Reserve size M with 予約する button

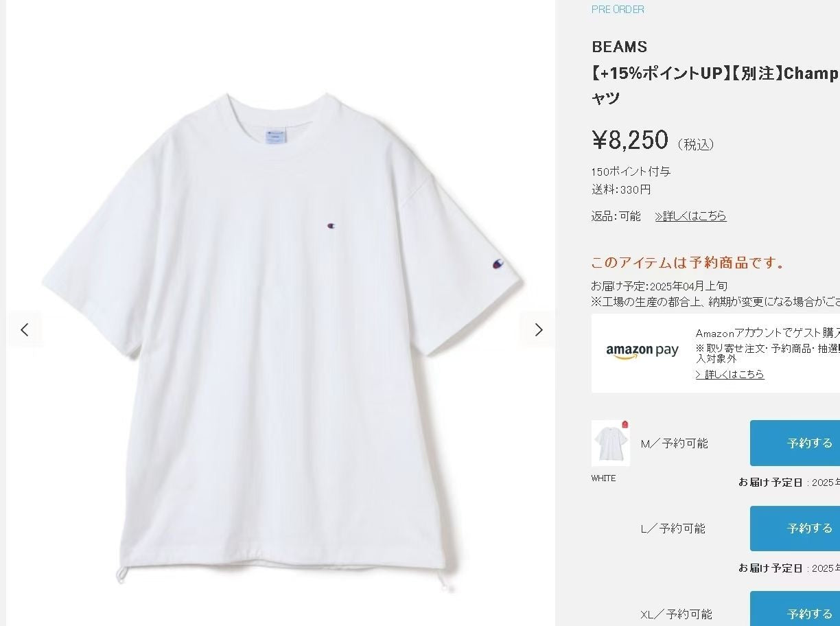click(x=795, y=443)
